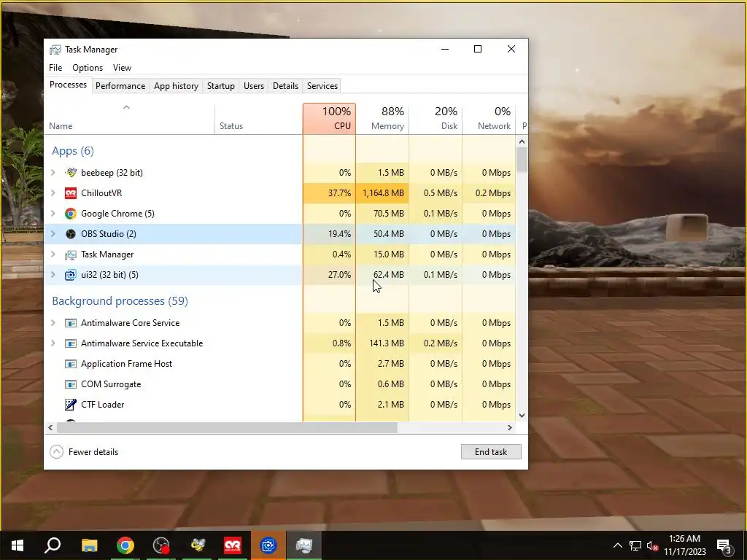Click the taskbar clock showing 1:26 AM
The width and height of the screenshot is (747, 560).
(684, 545)
